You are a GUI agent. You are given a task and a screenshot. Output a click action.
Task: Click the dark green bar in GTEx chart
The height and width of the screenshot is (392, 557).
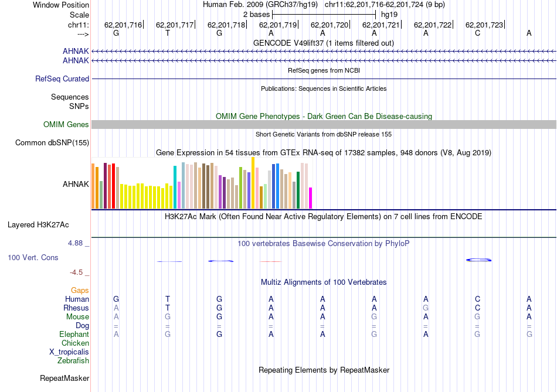(x=298, y=190)
